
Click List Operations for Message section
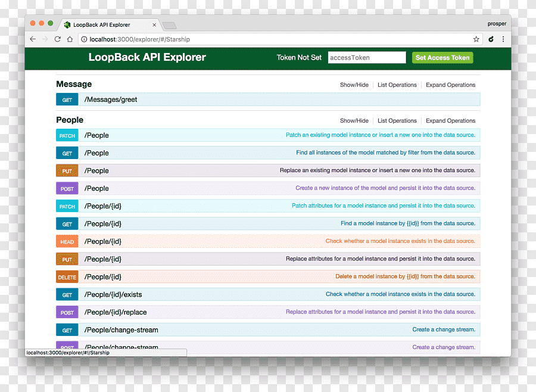[x=397, y=85]
